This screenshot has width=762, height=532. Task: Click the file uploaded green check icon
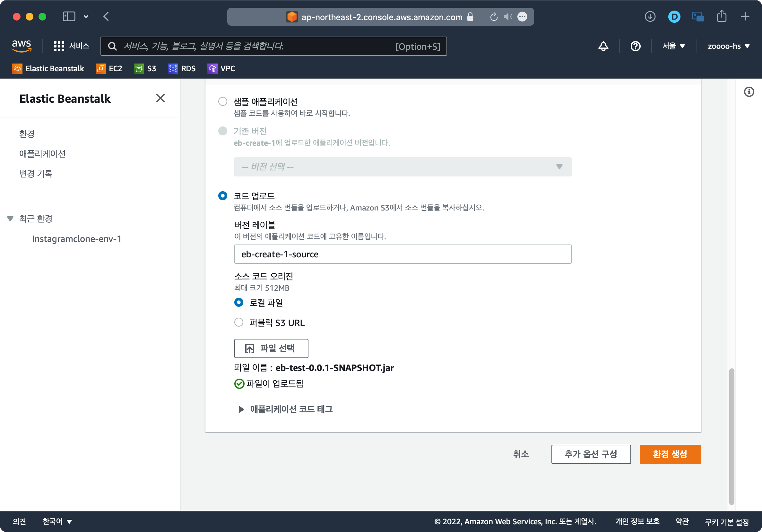pos(239,384)
